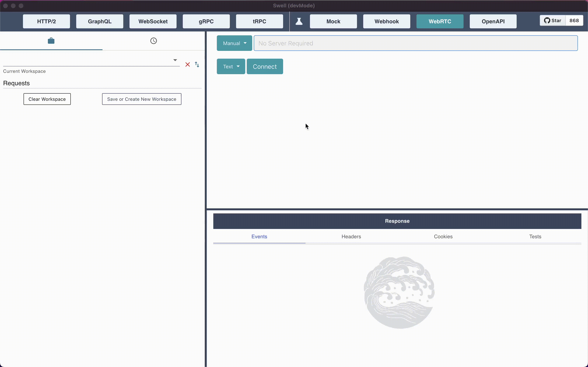Viewport: 588px width, 367px height.
Task: Open the Text data type dropdown
Action: [x=231, y=66]
